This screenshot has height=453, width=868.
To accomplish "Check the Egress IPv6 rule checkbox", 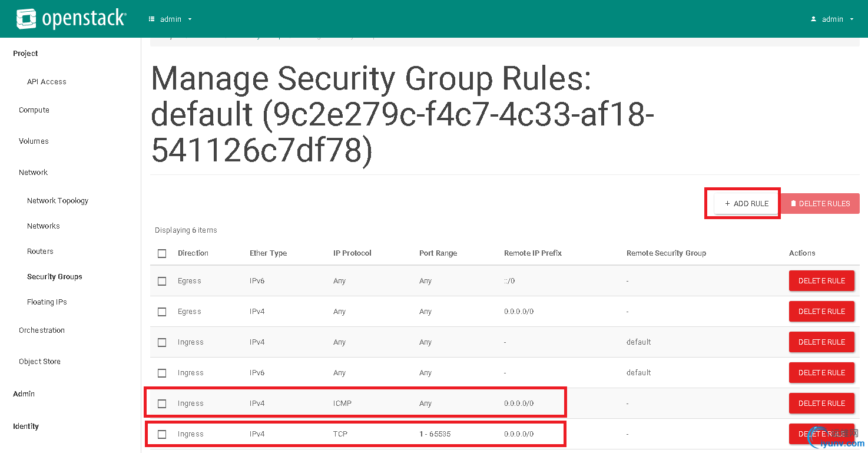I will 162,282.
